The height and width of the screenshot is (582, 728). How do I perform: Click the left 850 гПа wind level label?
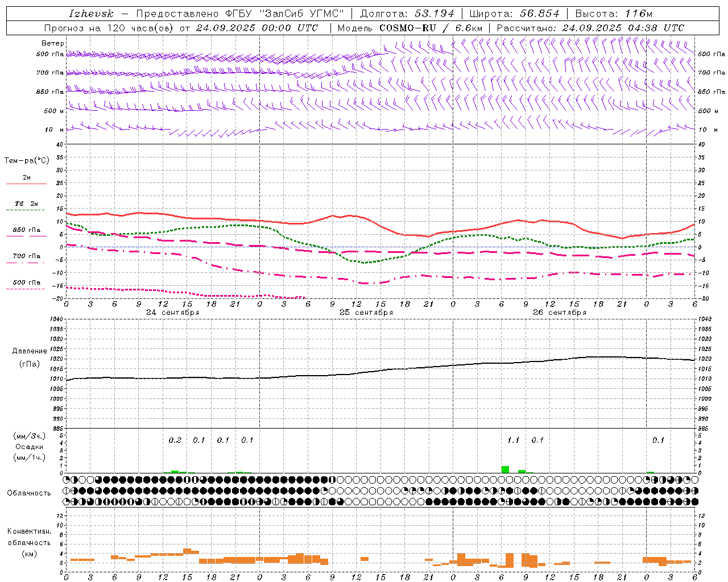point(50,92)
